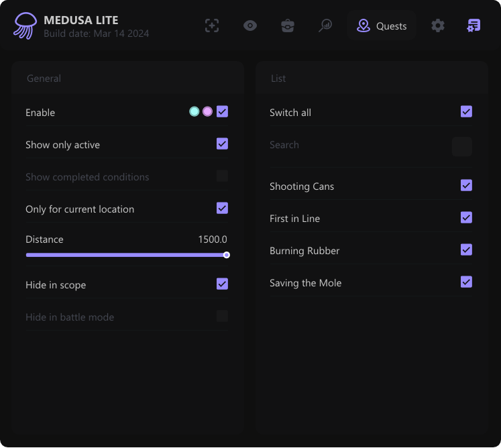Image resolution: width=501 pixels, height=448 pixels.
Task: Open the config list icon at far right
Action: (x=474, y=25)
